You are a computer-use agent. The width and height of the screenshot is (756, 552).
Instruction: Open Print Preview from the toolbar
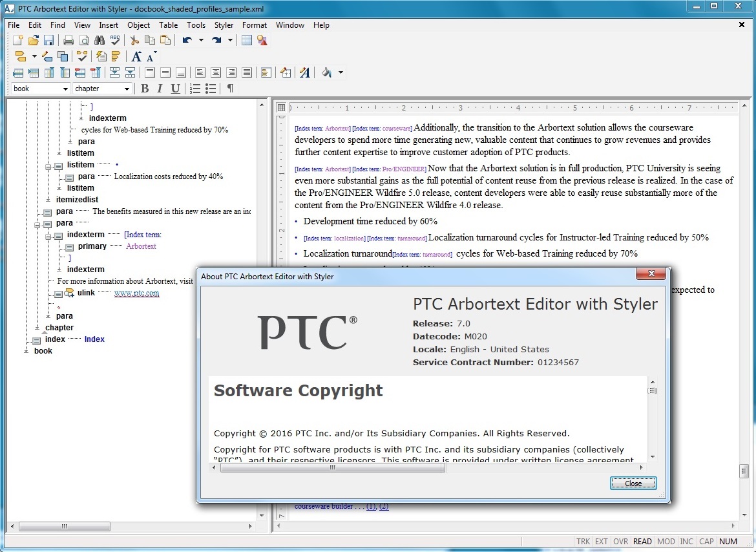84,41
